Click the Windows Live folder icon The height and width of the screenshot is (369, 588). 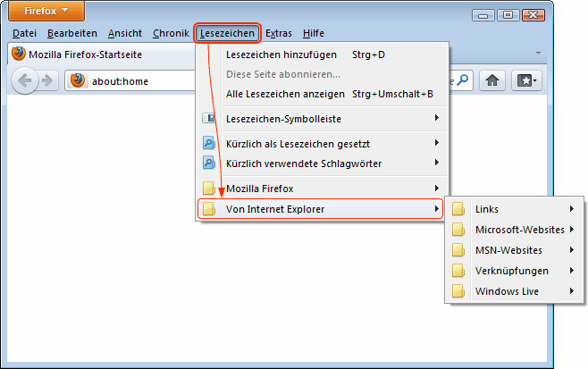click(458, 291)
